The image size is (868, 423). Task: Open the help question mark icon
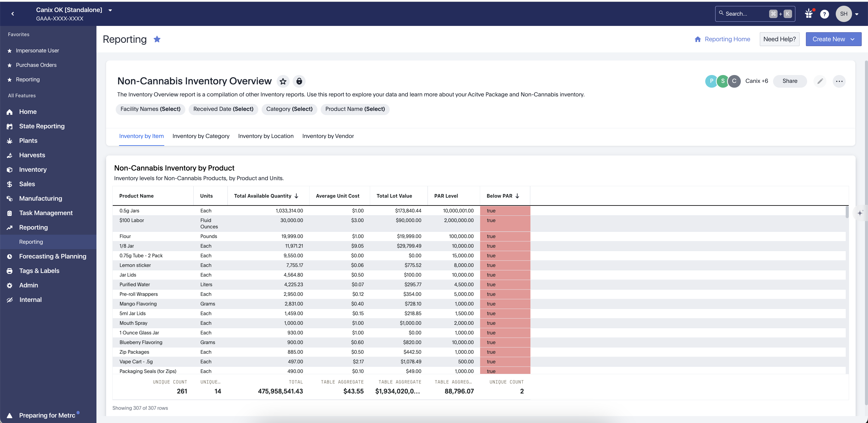[x=824, y=14]
